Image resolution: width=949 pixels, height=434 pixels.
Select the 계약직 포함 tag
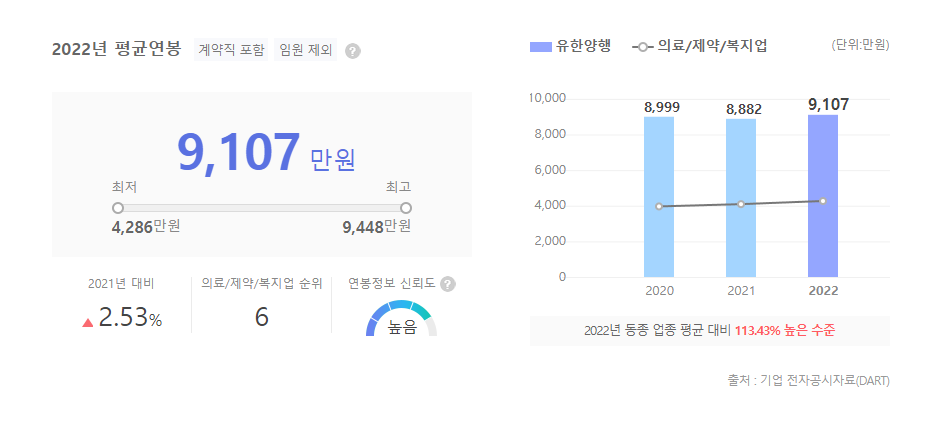(231, 50)
